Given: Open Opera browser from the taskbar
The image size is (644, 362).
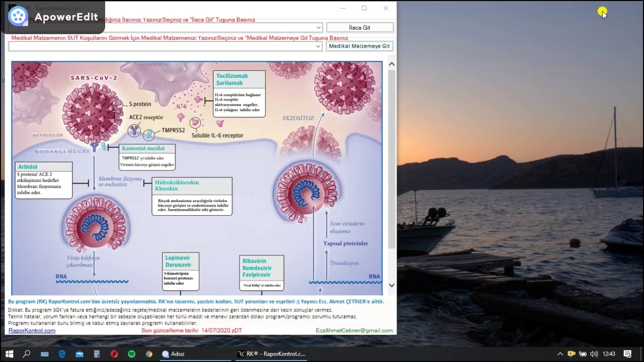Looking at the screenshot, I should tap(114, 354).
